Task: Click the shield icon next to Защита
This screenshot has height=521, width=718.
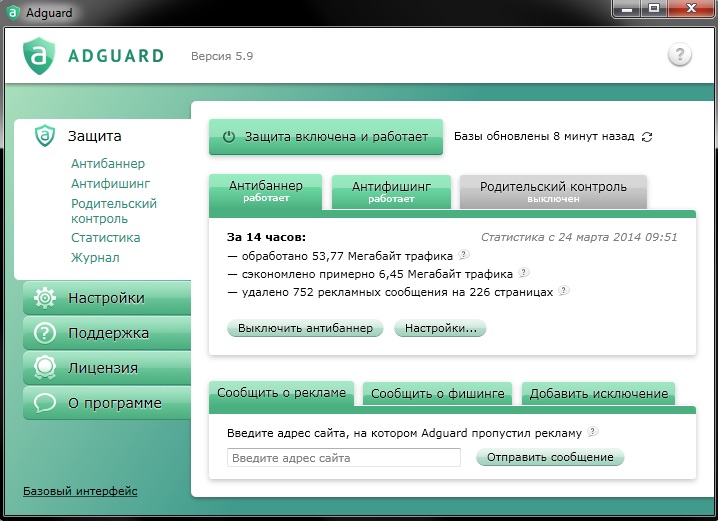Action: 45,136
